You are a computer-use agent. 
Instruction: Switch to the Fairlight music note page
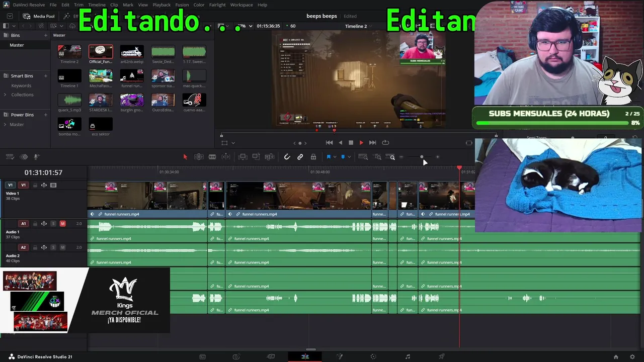pyautogui.click(x=408, y=357)
